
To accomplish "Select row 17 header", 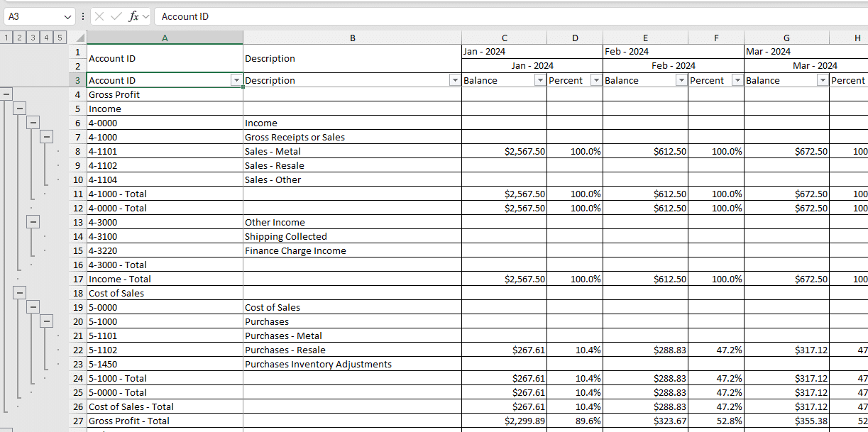I will click(x=78, y=279).
